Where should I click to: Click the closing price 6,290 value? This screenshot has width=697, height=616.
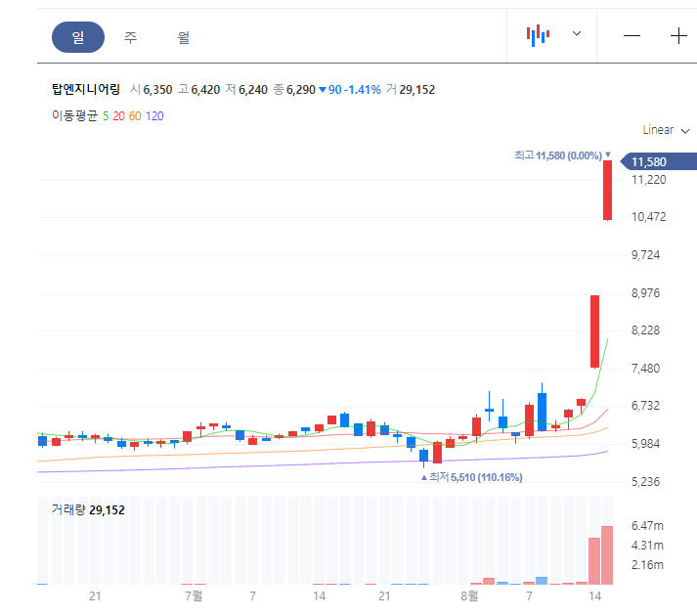point(301,90)
